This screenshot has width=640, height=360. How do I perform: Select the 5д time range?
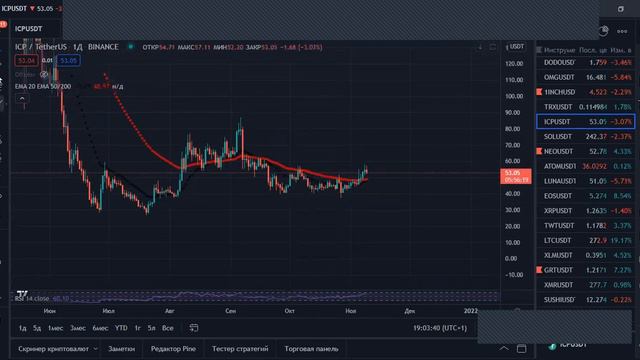37,328
